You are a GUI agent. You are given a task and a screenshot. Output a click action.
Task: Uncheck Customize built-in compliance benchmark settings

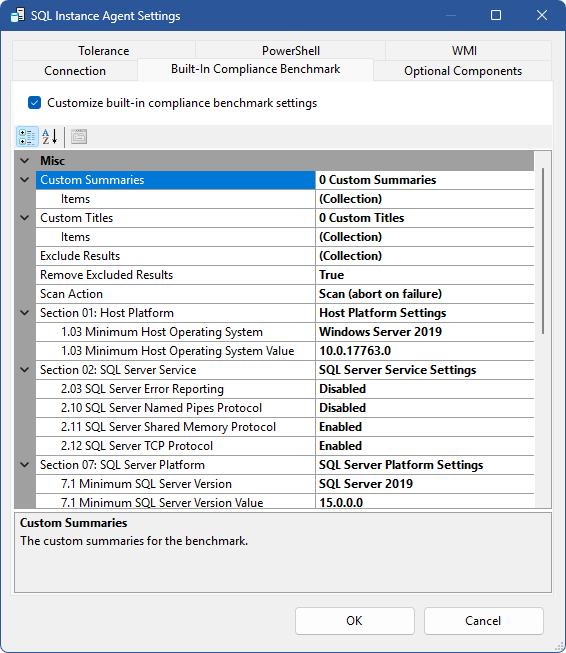(35, 102)
